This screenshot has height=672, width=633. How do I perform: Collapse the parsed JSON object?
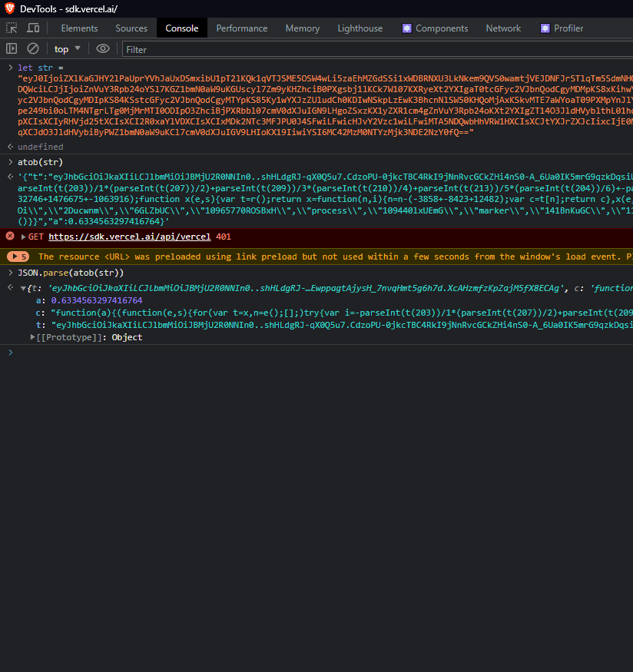[22, 288]
